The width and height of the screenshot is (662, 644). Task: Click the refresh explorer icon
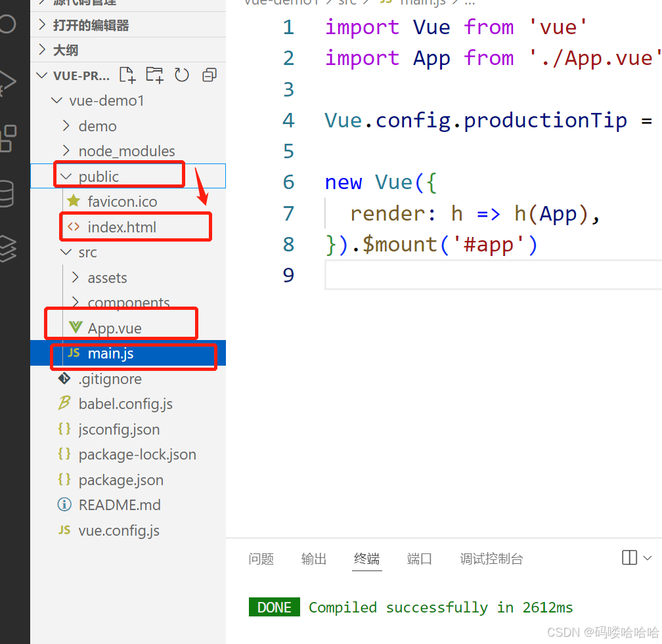pos(182,75)
